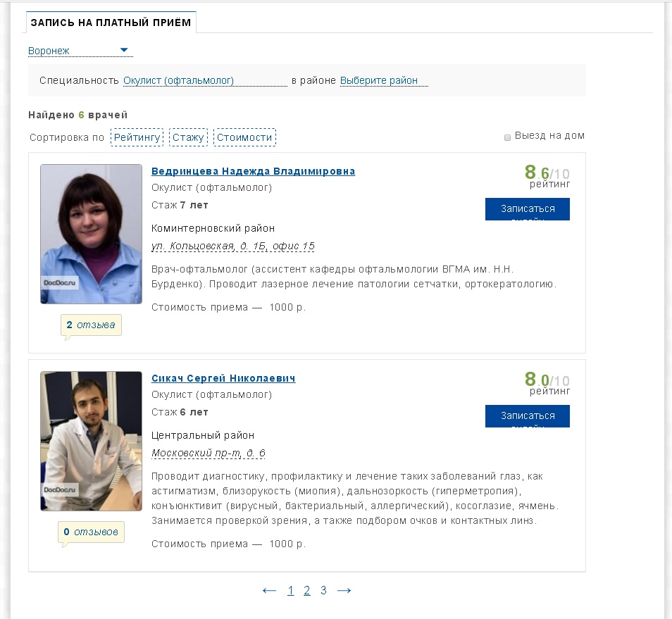
Task: Click the photo of doctor Ведринцева
Action: 92,234
